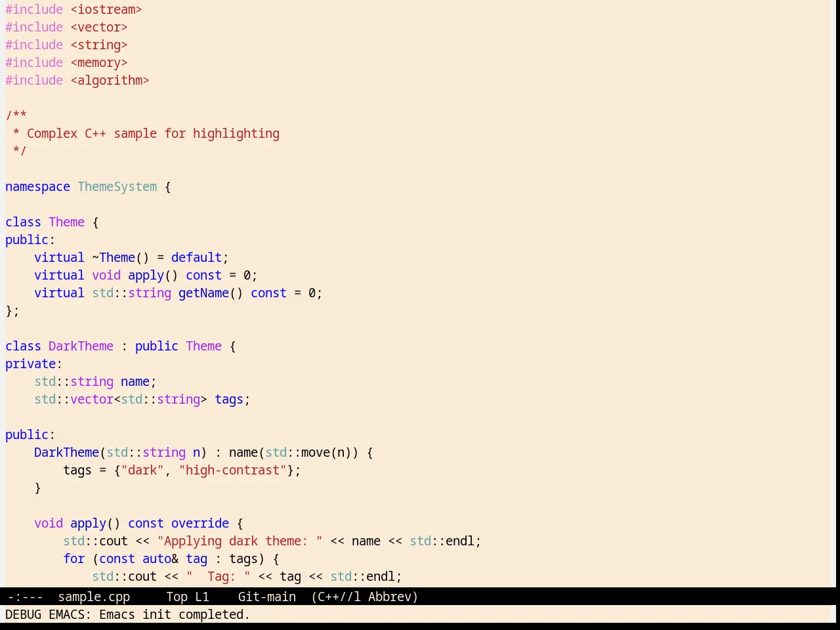Click the echo area message 'Emacs init completed.'
This screenshot has height=630, width=840.
tap(175, 614)
